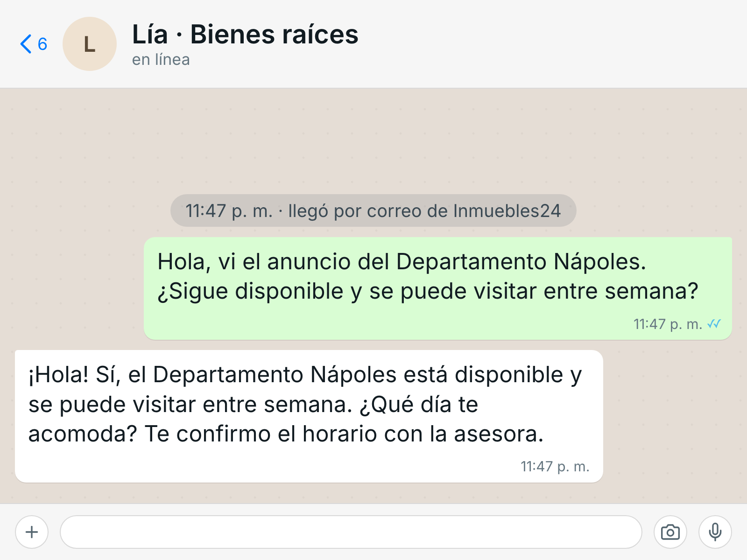Select the green outgoing message bubble
747x560 pixels.
point(438,288)
